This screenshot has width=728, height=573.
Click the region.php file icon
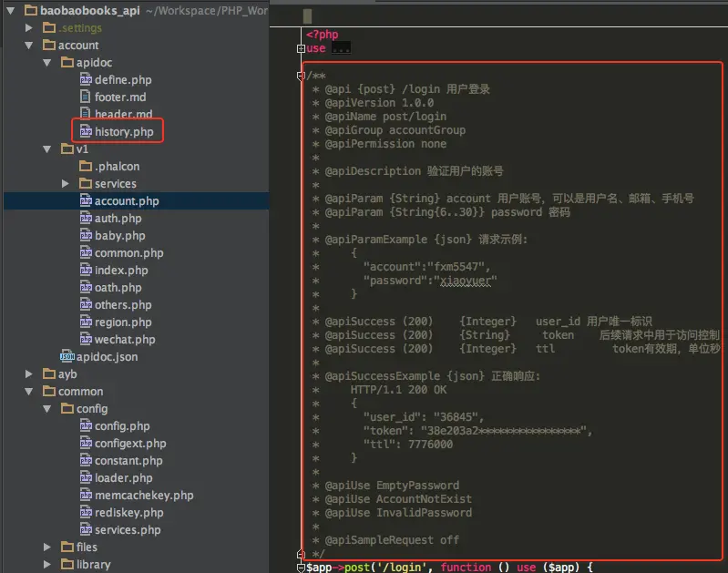pyautogui.click(x=86, y=322)
